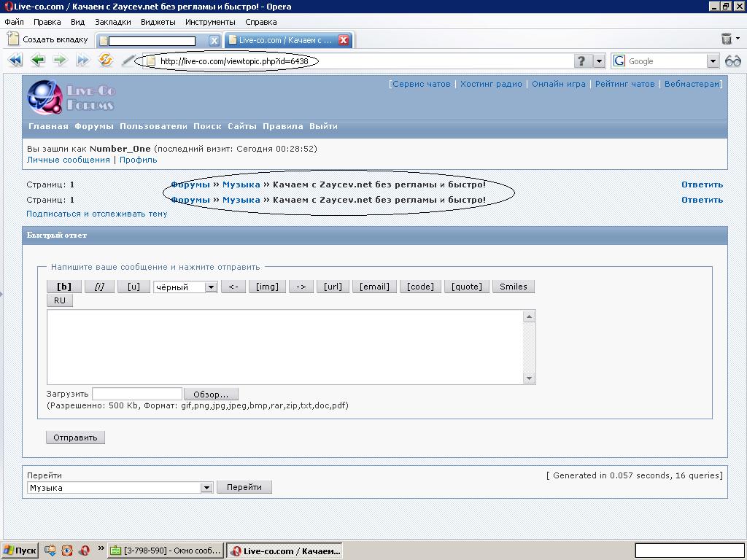Click the glasses view icon beside search
Viewport: 747px width, 560px height.
[733, 61]
